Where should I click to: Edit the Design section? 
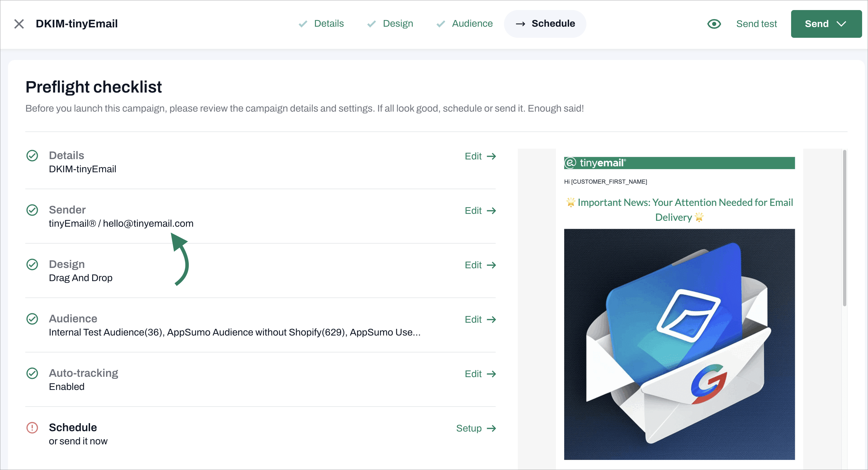(x=480, y=265)
